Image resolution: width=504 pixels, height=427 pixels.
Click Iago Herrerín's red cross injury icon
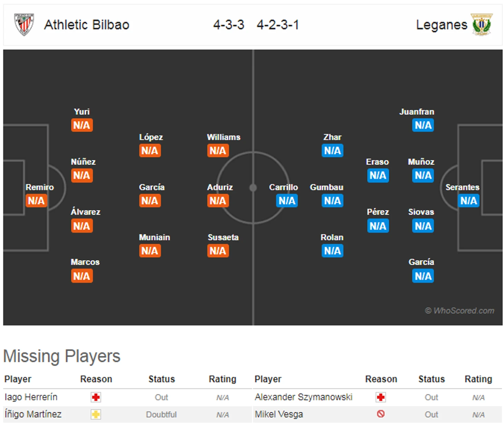[x=96, y=397]
